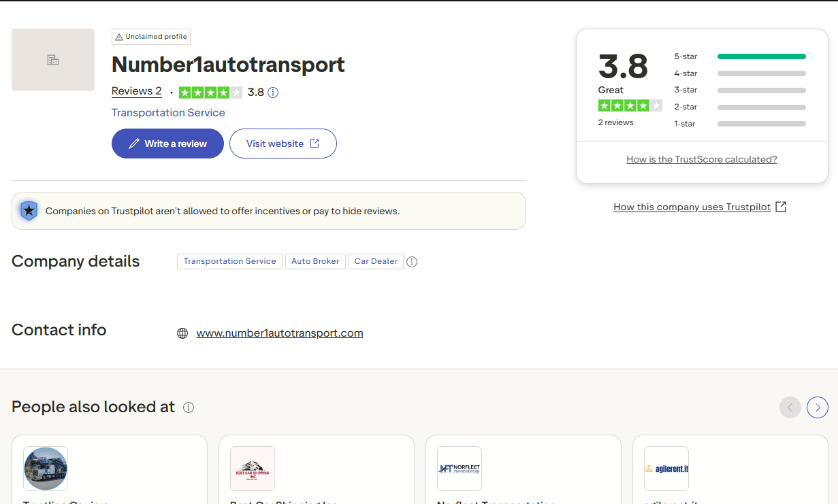Select the Car Dealer category tag
This screenshot has height=504, width=838.
376,261
